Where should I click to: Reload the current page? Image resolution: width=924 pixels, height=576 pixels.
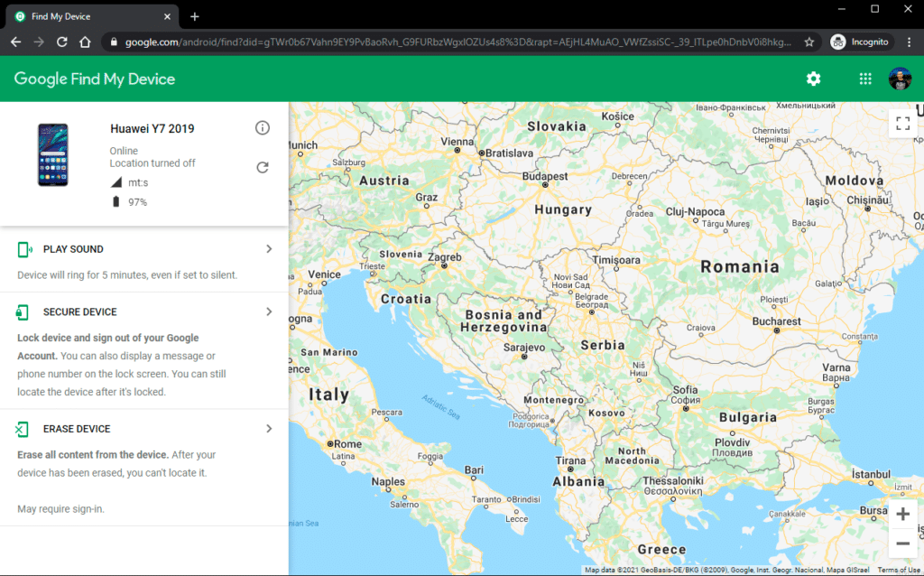(62, 42)
